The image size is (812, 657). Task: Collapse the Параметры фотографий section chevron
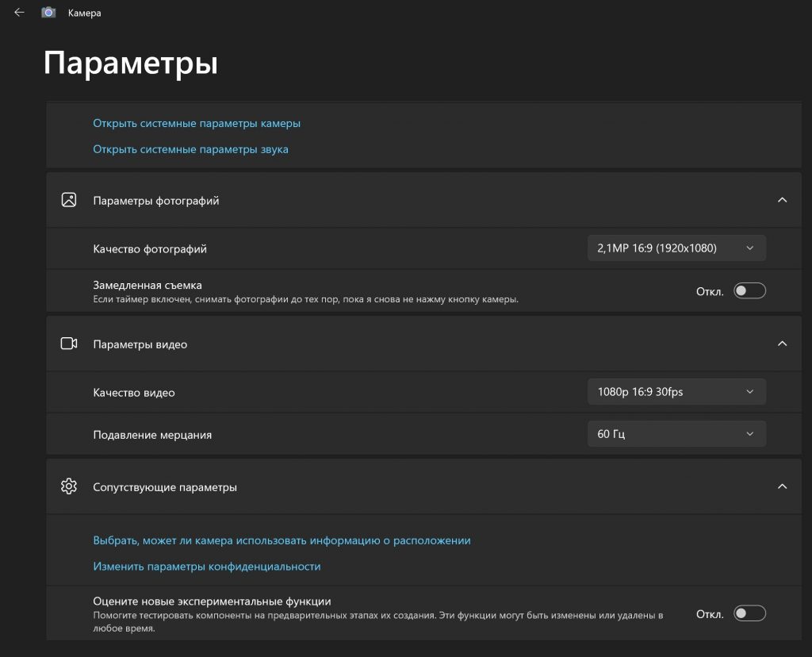[x=782, y=201]
